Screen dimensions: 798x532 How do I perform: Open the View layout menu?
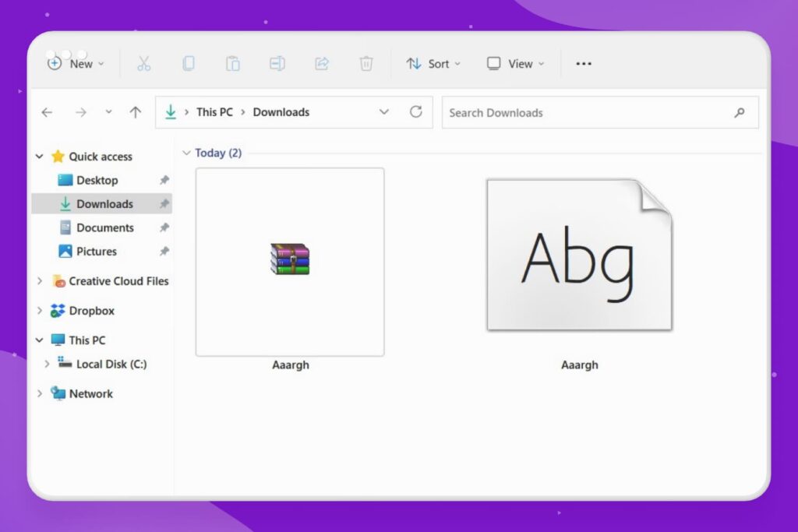pyautogui.click(x=515, y=64)
